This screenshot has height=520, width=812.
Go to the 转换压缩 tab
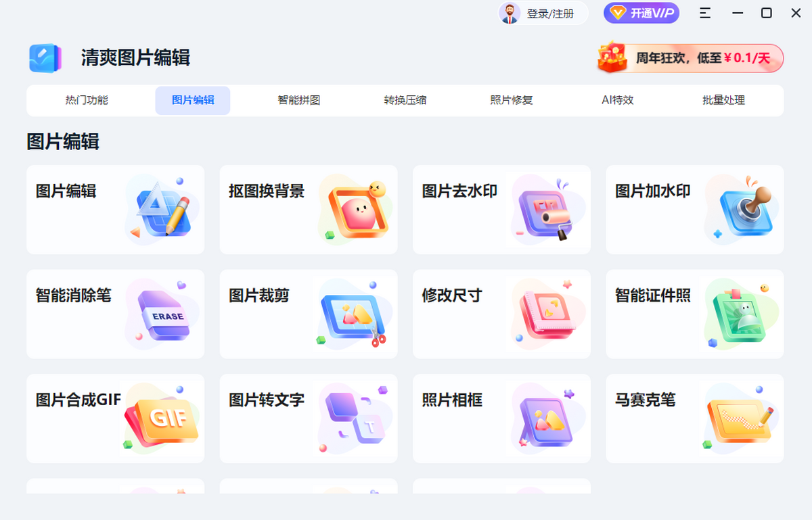pos(405,101)
